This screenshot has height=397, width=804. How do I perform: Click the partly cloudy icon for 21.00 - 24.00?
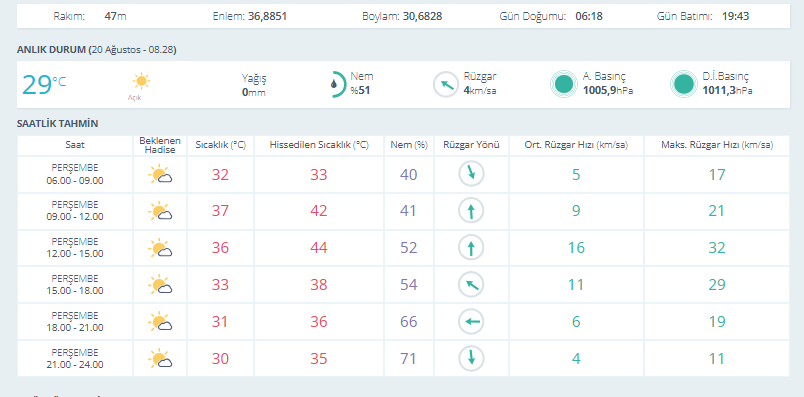[160, 359]
